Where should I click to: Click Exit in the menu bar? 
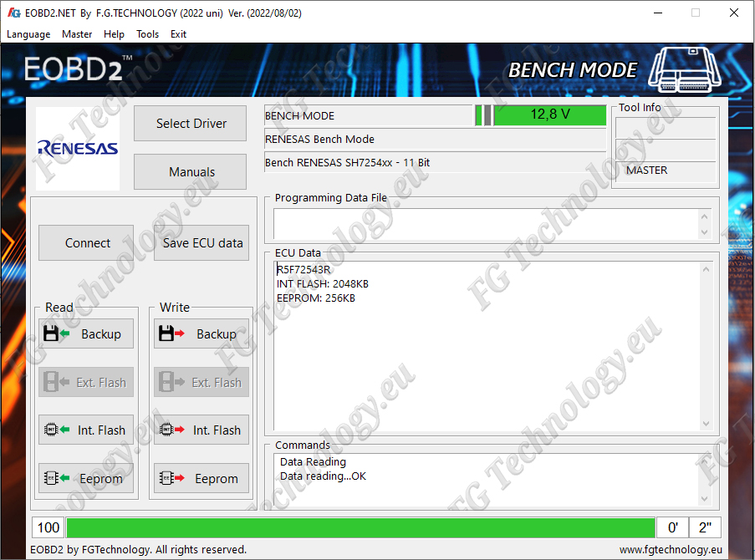(178, 34)
